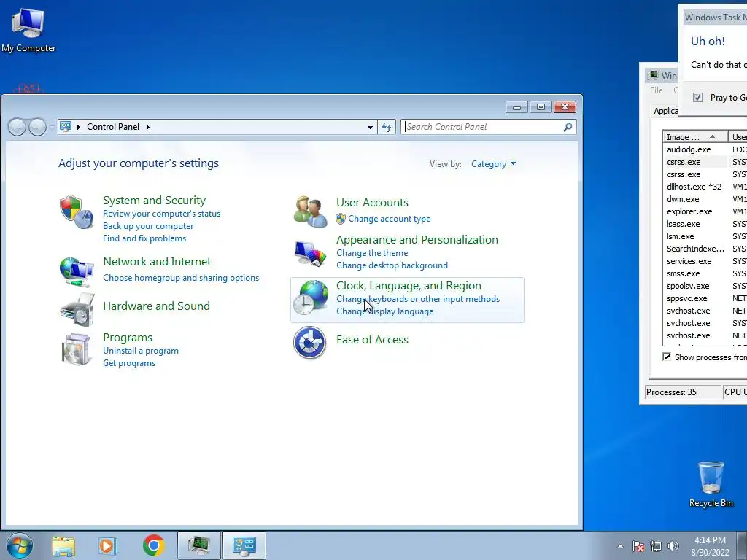Open Change the theme link
The image size is (747, 560).
pos(372,253)
